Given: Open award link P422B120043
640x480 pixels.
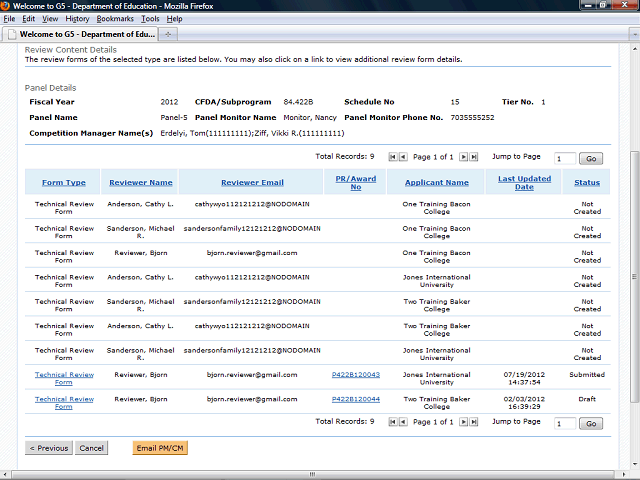Looking at the screenshot, I should [x=355, y=375].
